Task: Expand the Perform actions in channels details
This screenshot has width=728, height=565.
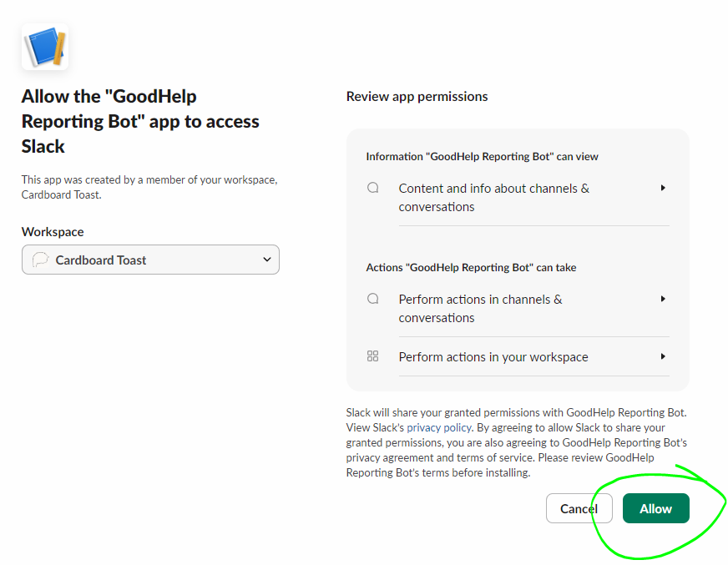Action: tap(662, 299)
